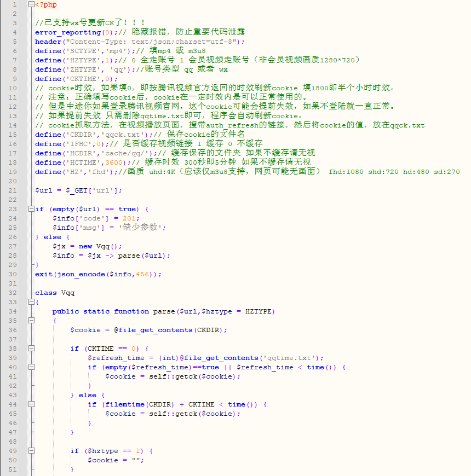Click the comment line mentioning auth_refresh
The image size is (471, 476).
coord(229,125)
